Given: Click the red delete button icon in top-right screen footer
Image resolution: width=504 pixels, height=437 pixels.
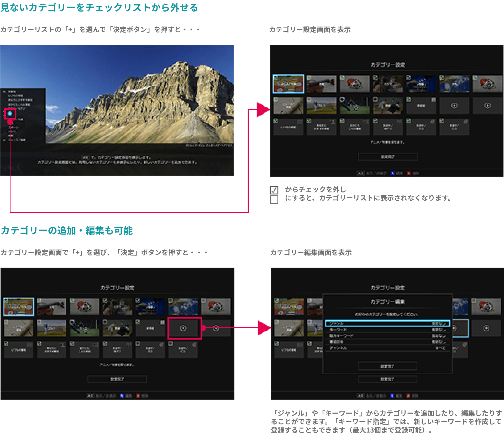Looking at the screenshot, I should 408,173.
